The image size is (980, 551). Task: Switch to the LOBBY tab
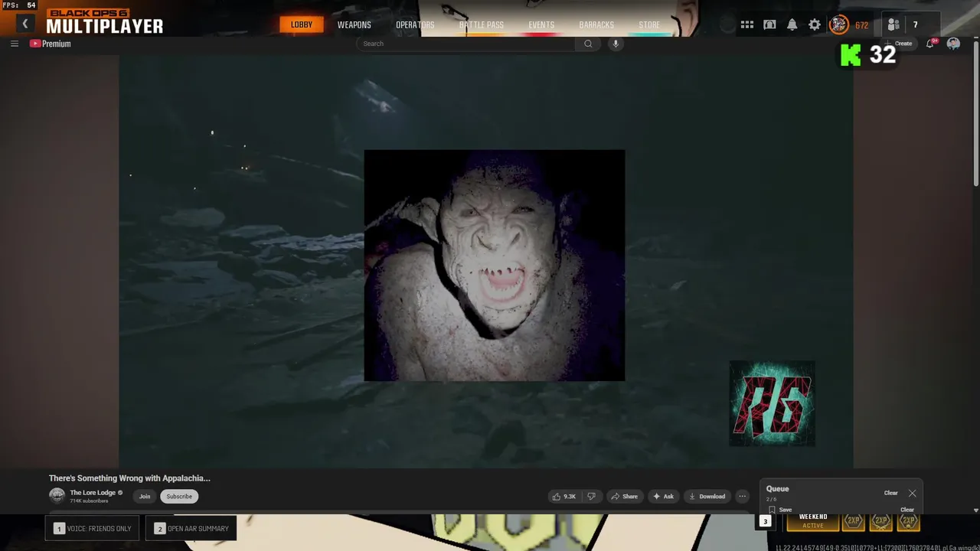click(302, 24)
